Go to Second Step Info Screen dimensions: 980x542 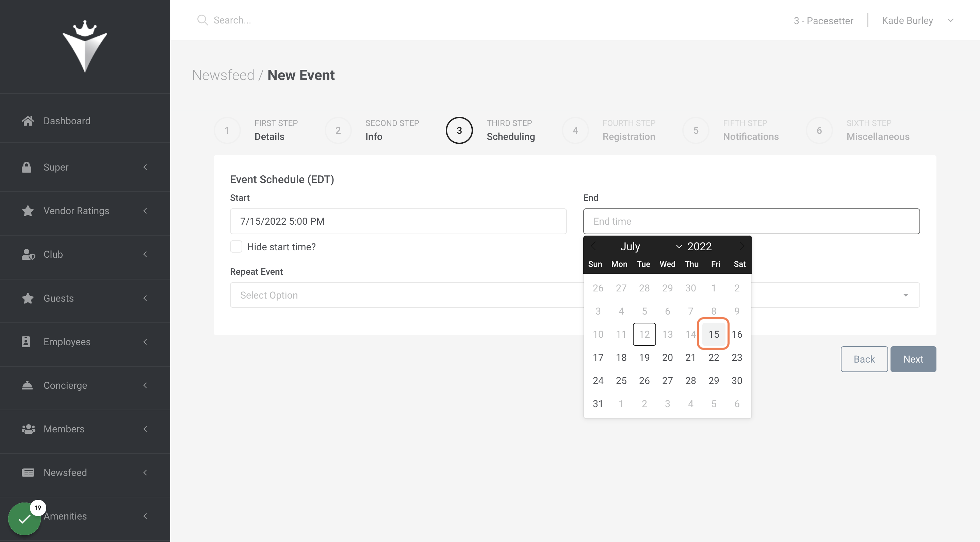tap(372, 130)
